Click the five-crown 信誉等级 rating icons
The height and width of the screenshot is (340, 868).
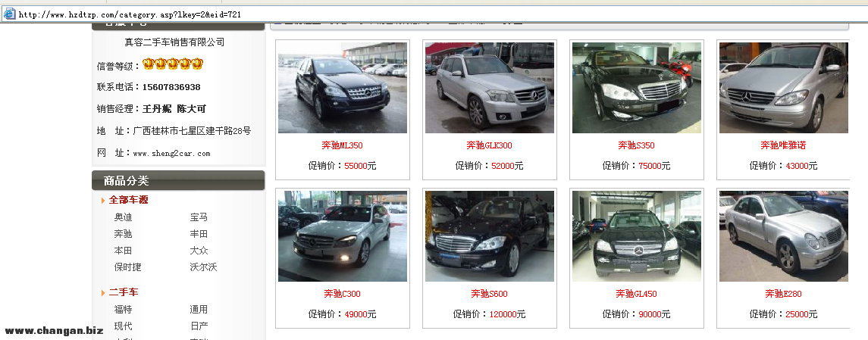[x=173, y=64]
